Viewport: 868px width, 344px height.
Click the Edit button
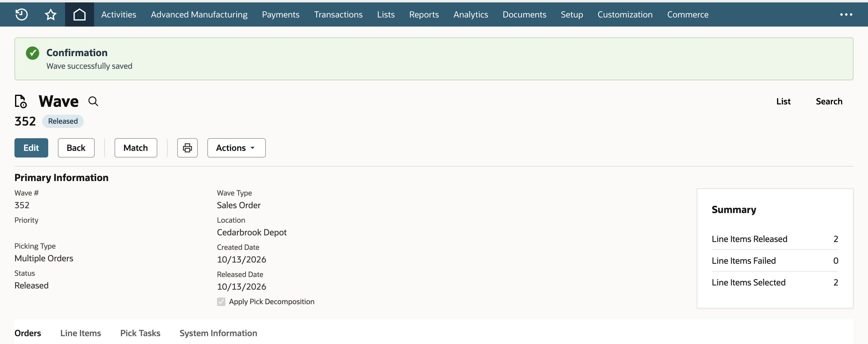pos(31,148)
